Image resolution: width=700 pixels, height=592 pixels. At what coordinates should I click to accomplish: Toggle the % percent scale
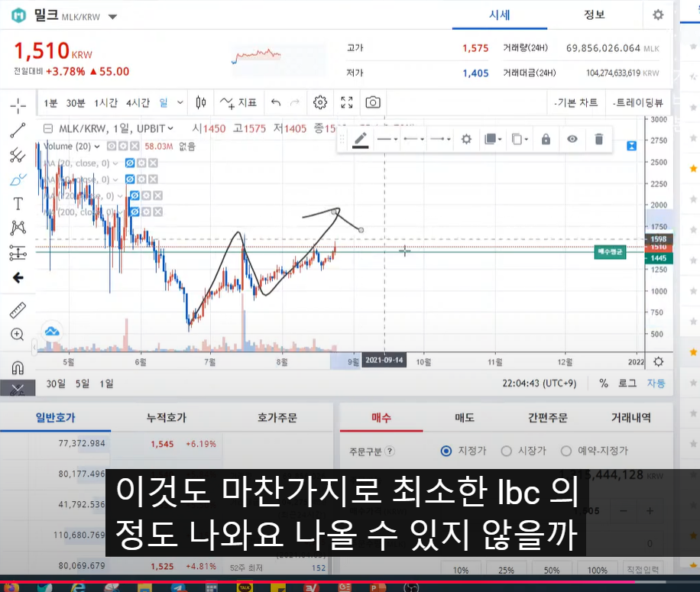604,383
